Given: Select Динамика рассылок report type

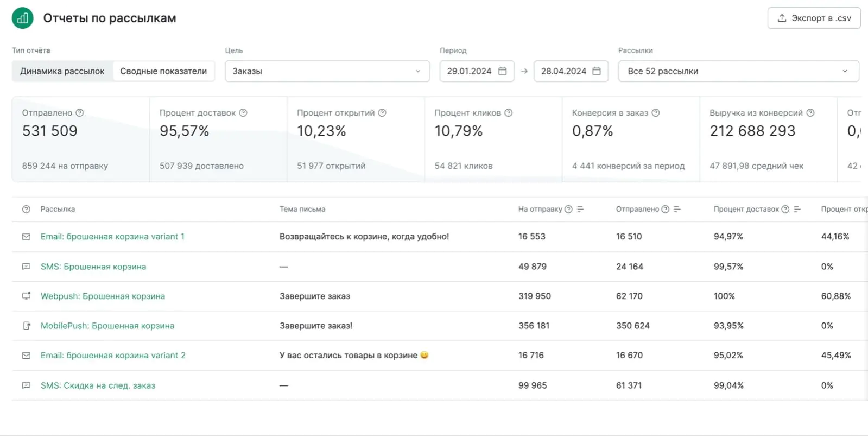Looking at the screenshot, I should (62, 71).
